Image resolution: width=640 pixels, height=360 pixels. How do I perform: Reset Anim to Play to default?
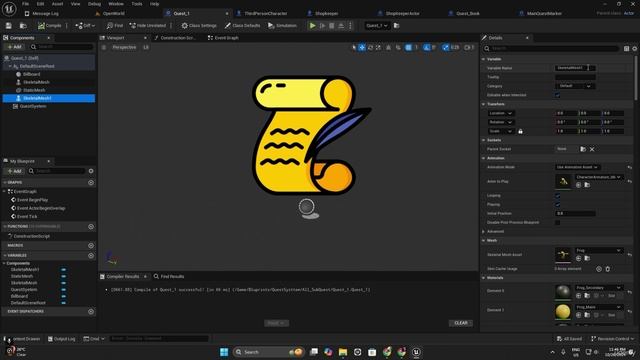point(630,181)
